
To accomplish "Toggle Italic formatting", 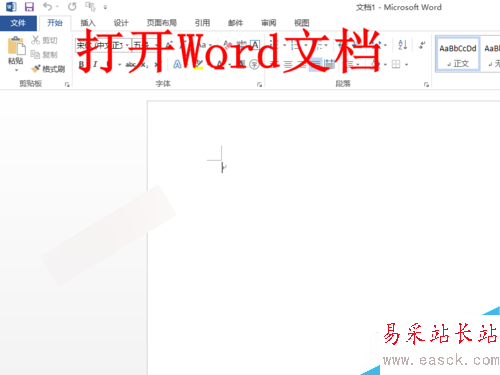I will pyautogui.click(x=95, y=64).
